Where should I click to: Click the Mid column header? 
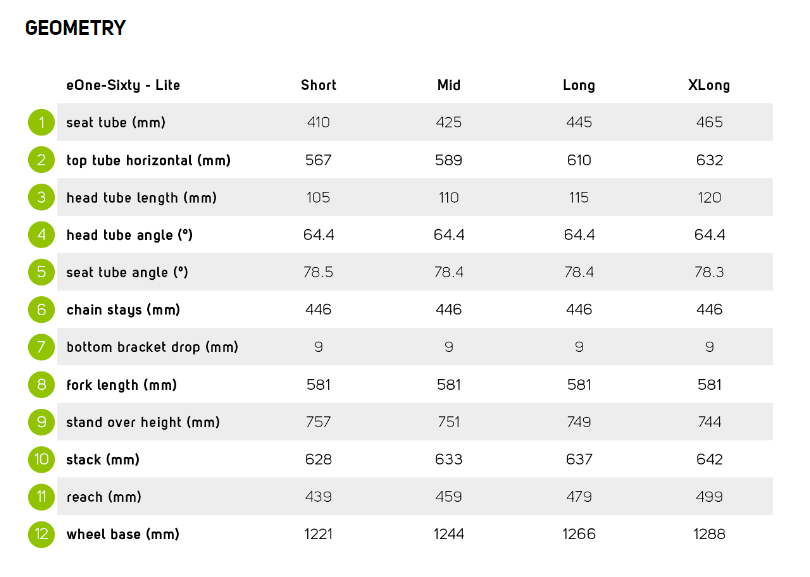[448, 85]
